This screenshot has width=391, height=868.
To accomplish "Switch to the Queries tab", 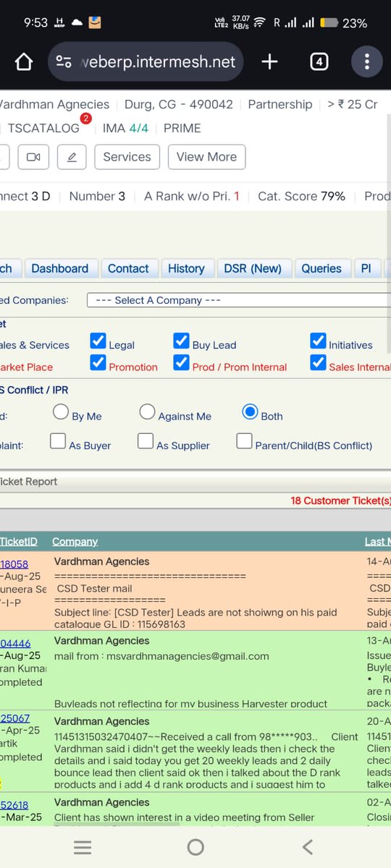I will point(321,268).
